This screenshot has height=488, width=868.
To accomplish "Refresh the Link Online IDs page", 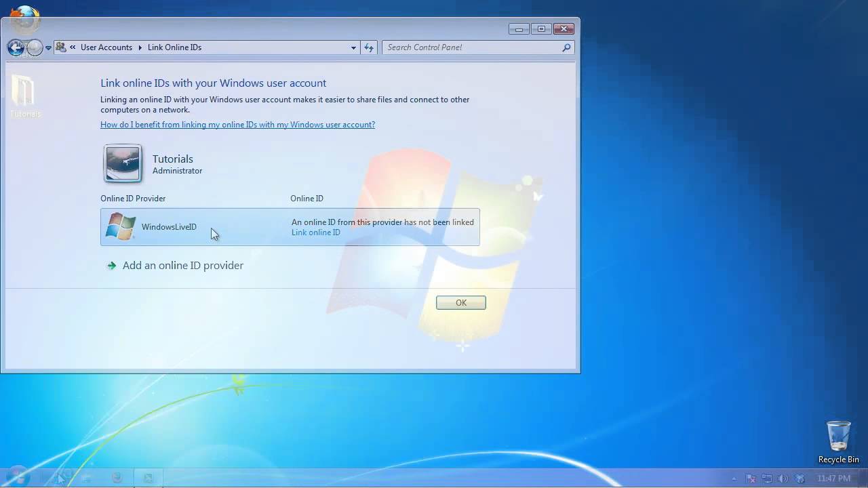I will (x=369, y=47).
